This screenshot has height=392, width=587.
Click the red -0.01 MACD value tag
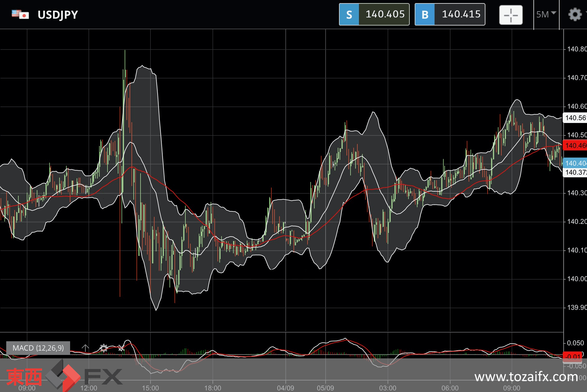coord(572,357)
